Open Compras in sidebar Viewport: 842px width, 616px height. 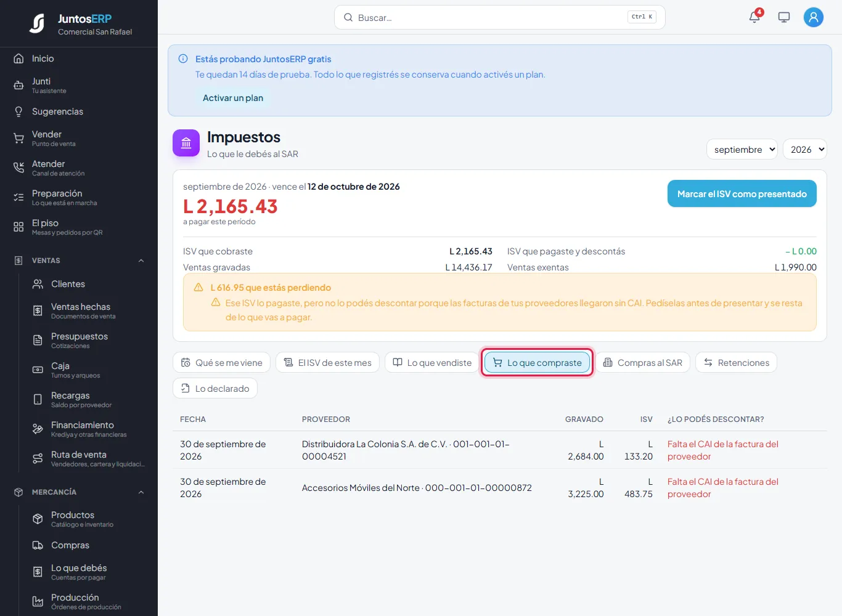[88, 545]
